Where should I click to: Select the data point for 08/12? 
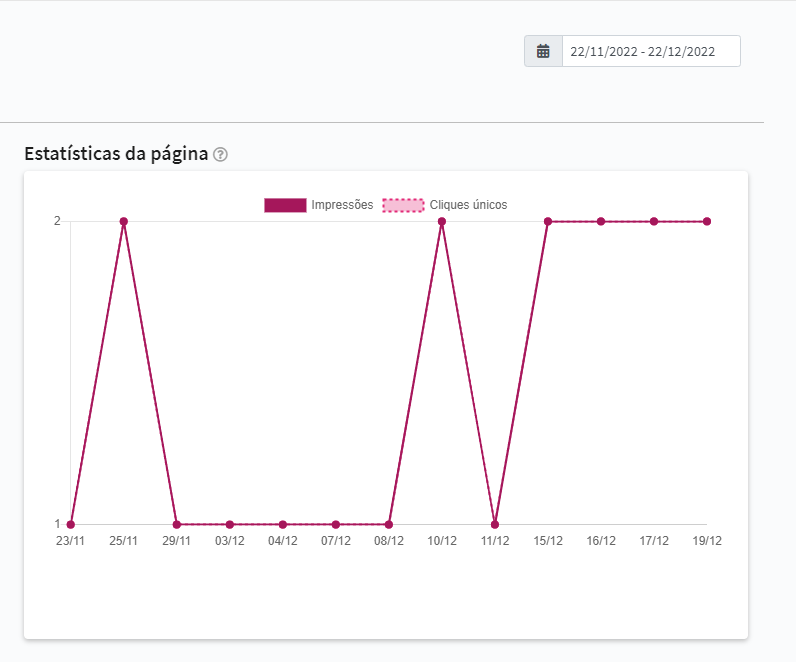pyautogui.click(x=389, y=524)
